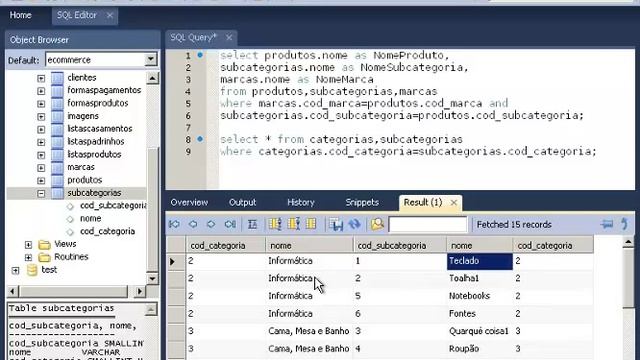Click the table icon for clientes
Screen dimensions: 640x360
[x=58, y=78]
